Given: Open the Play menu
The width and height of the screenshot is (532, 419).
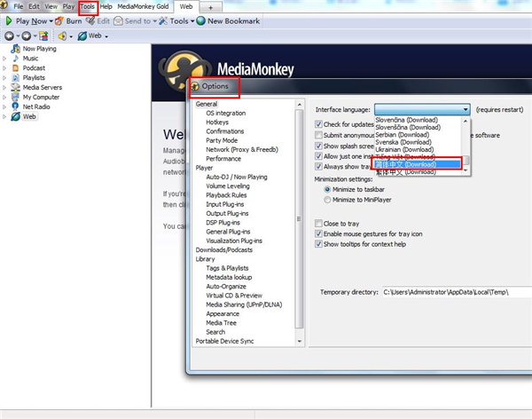Looking at the screenshot, I should coord(68,6).
